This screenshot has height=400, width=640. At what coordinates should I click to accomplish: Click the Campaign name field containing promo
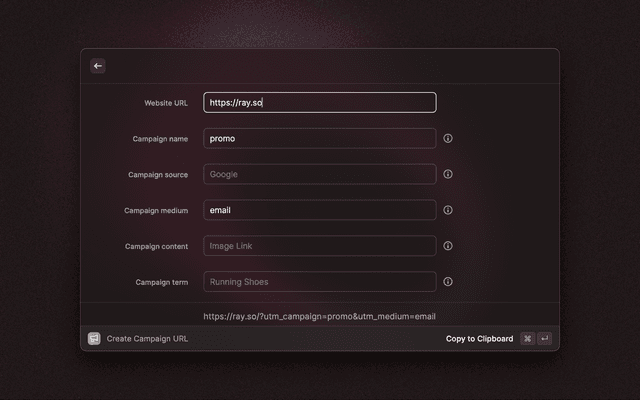pos(320,139)
